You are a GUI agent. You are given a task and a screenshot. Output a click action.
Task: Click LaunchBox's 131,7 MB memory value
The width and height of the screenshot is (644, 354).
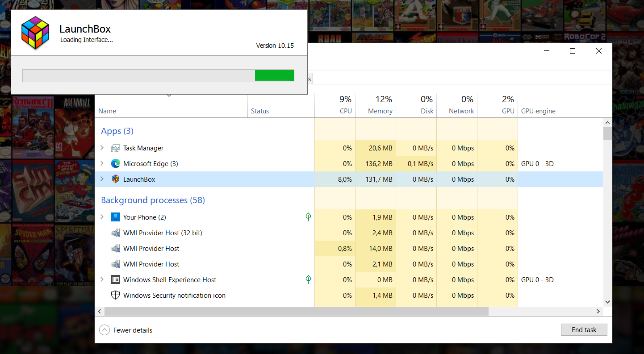click(x=379, y=179)
